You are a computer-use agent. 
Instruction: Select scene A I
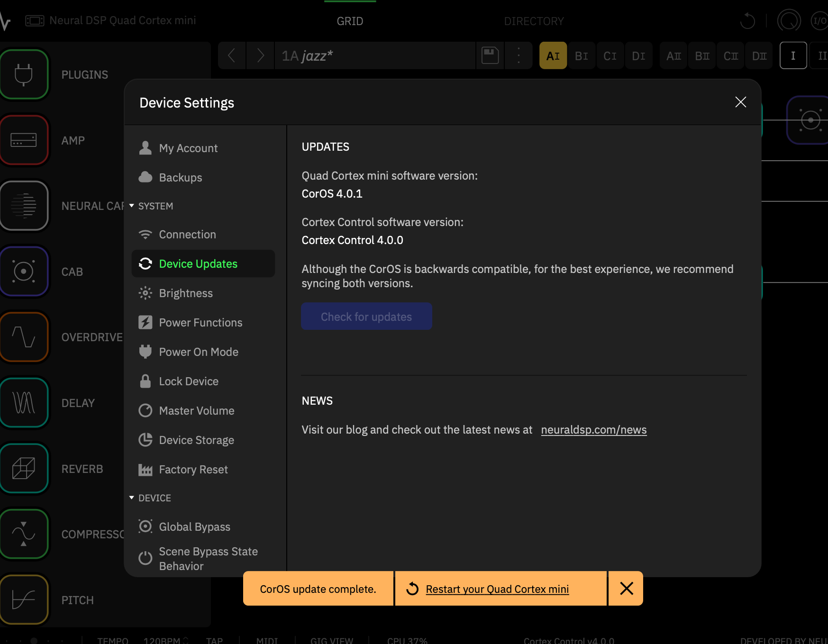coord(553,55)
